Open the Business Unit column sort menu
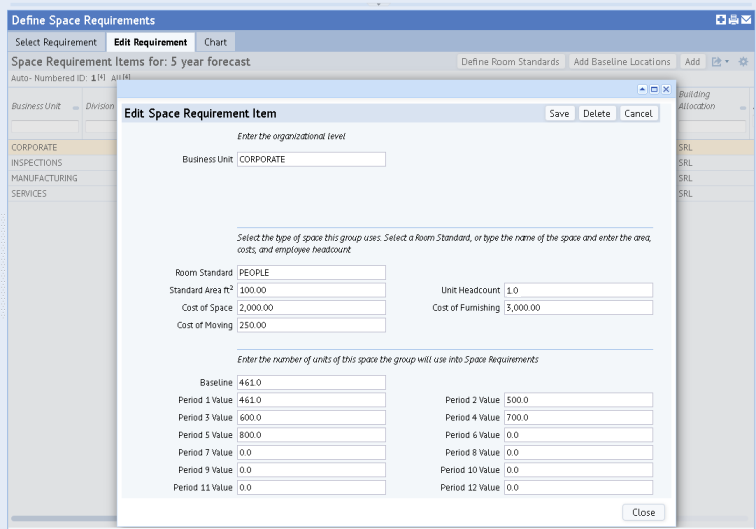This screenshot has height=529, width=756. 78,106
